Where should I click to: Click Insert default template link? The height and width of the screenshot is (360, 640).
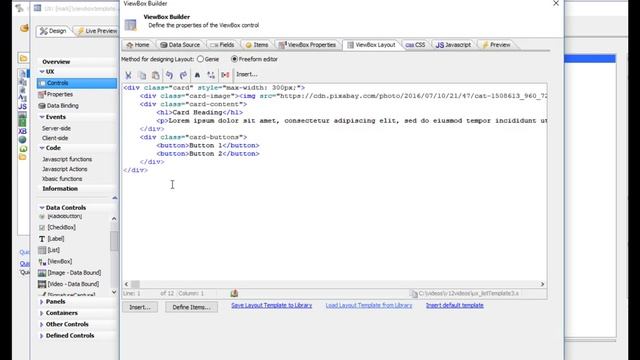coord(455,305)
